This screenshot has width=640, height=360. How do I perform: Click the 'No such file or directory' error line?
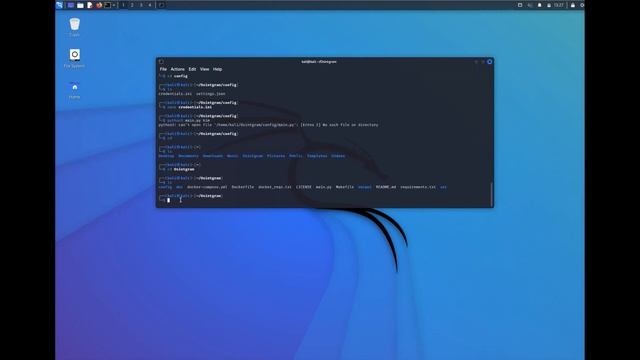coord(268,125)
